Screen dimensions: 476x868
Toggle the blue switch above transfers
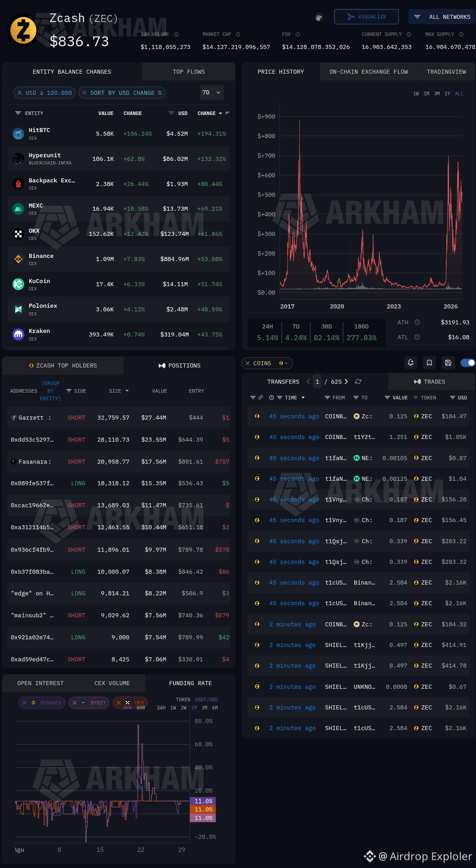(468, 363)
